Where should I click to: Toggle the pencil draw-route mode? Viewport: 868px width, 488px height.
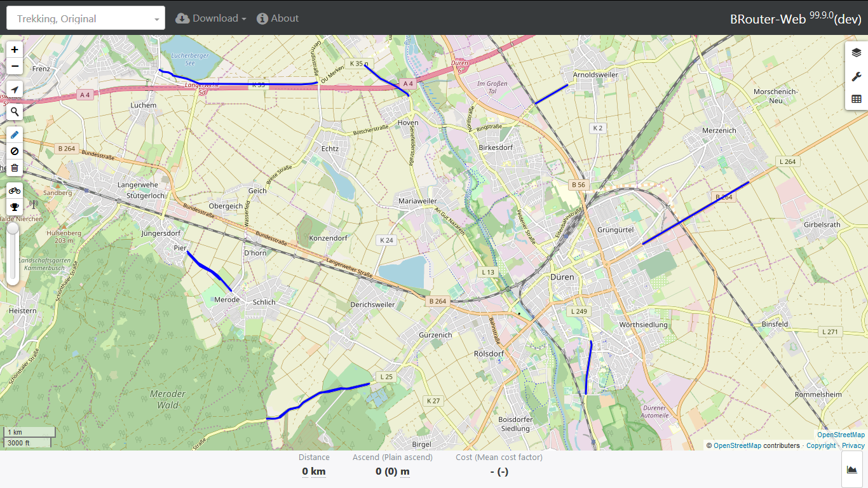[x=15, y=135]
